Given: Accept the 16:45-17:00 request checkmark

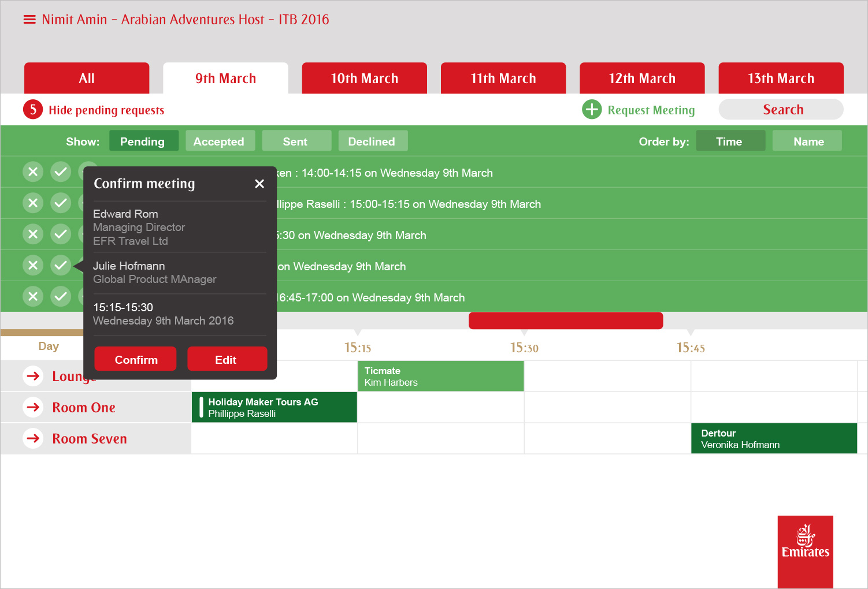Looking at the screenshot, I should coord(61,296).
